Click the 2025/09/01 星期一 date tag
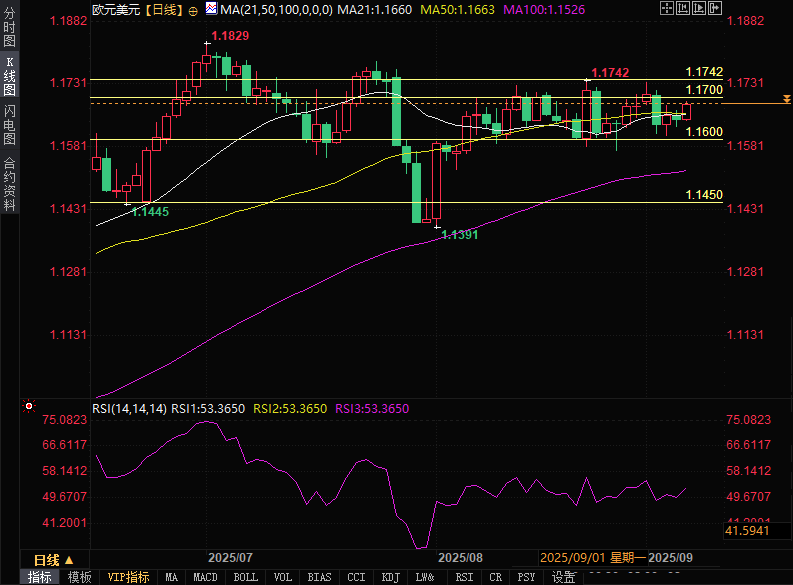Image resolution: width=793 pixels, height=585 pixels. (x=593, y=558)
